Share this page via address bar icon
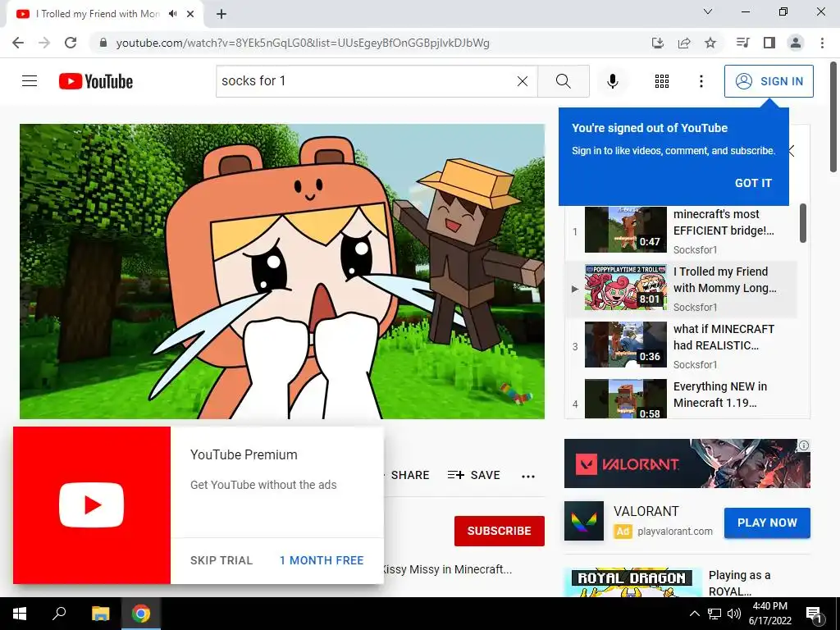 coord(684,43)
